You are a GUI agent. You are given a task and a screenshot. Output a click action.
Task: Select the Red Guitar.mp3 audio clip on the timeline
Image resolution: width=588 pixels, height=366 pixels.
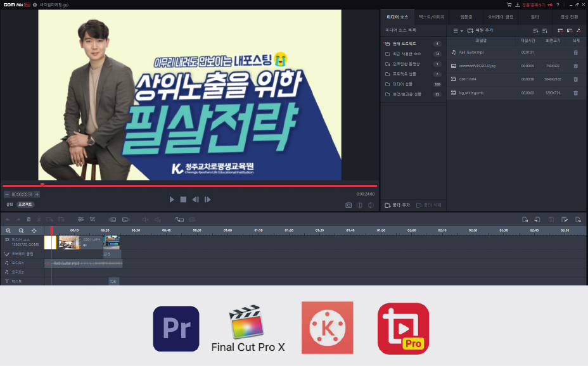point(84,263)
